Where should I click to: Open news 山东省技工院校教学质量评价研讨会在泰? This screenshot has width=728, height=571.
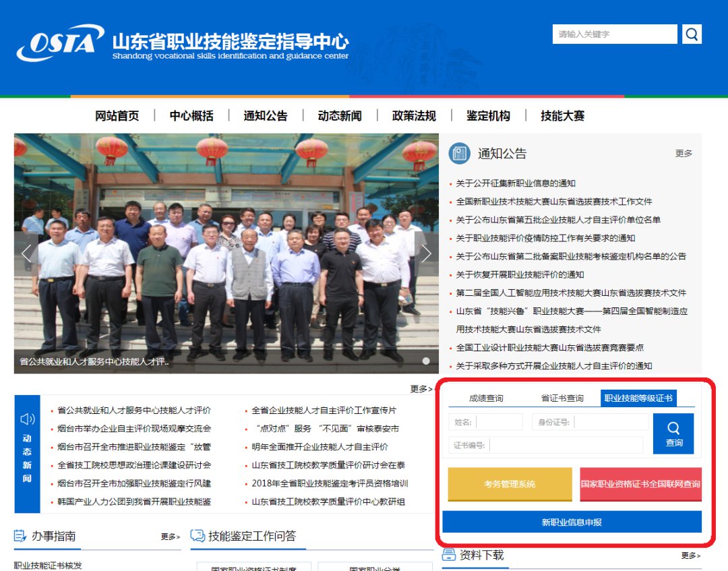(328, 465)
